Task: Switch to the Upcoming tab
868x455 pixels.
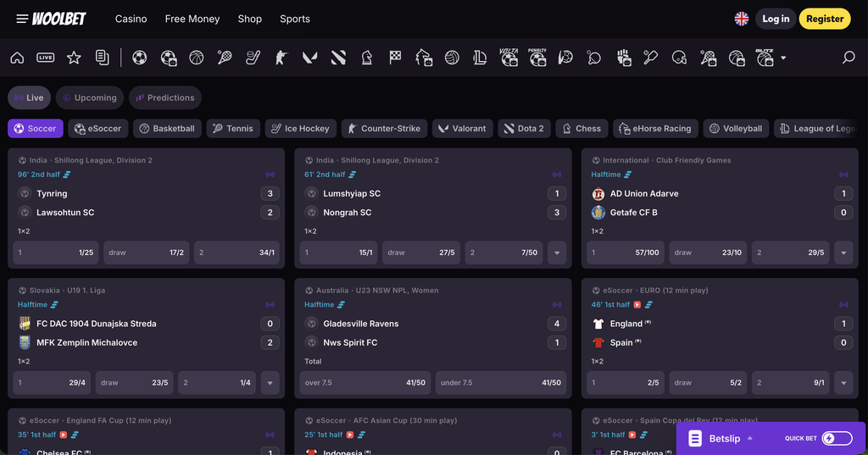Action: point(90,97)
